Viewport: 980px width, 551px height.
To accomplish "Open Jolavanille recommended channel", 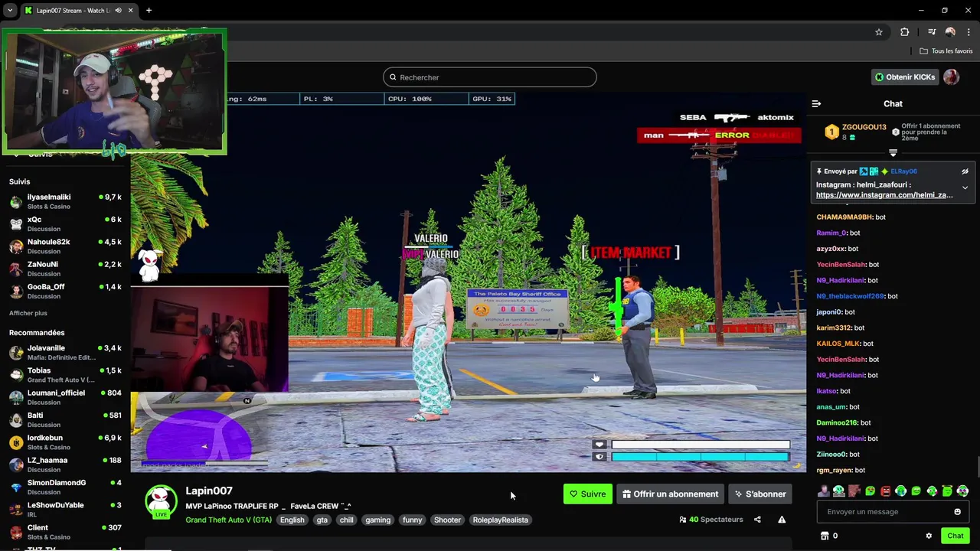I will (65, 353).
